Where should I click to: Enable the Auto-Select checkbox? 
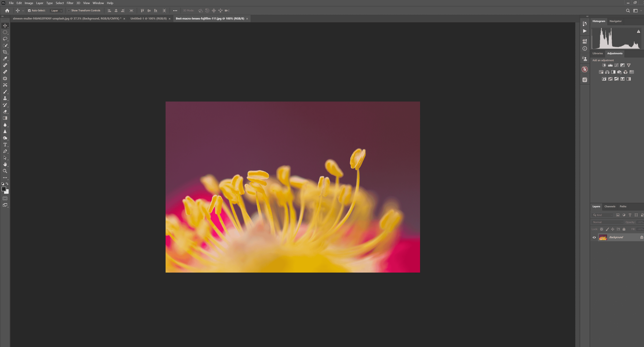coord(29,11)
